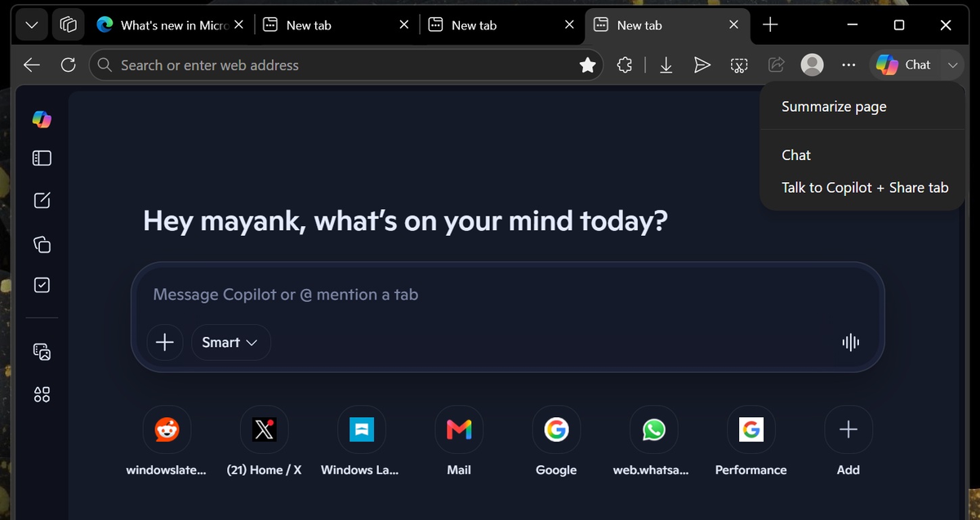Viewport: 980px width, 520px height.
Task: Open the profile avatar icon
Action: [x=812, y=65]
